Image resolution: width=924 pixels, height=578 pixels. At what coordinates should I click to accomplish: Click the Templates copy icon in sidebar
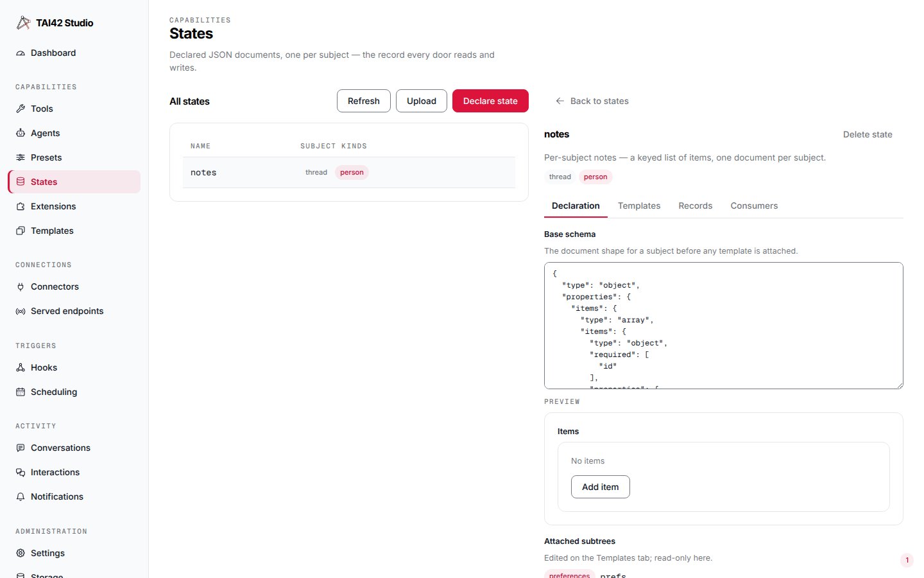[x=21, y=231]
